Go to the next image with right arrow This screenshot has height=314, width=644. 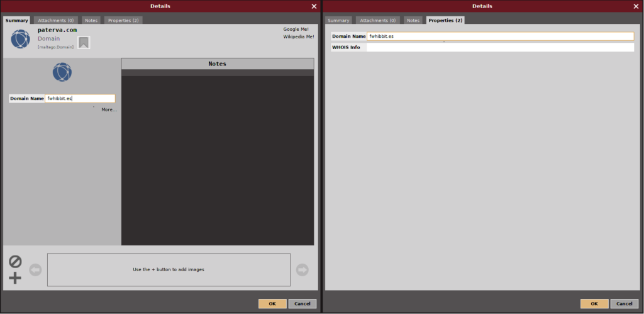point(303,270)
